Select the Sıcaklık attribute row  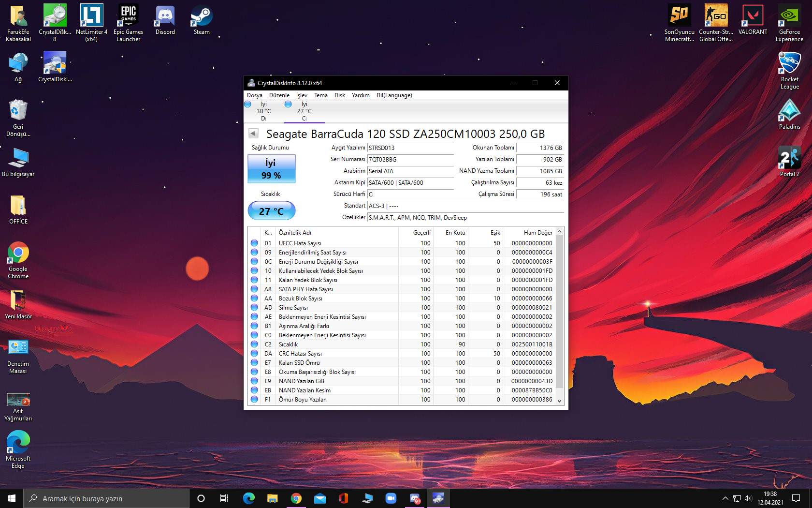pyautogui.click(x=402, y=344)
